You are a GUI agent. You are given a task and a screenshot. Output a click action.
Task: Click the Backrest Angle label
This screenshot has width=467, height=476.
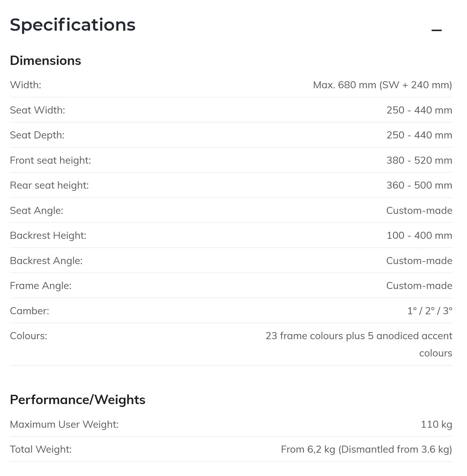click(46, 261)
